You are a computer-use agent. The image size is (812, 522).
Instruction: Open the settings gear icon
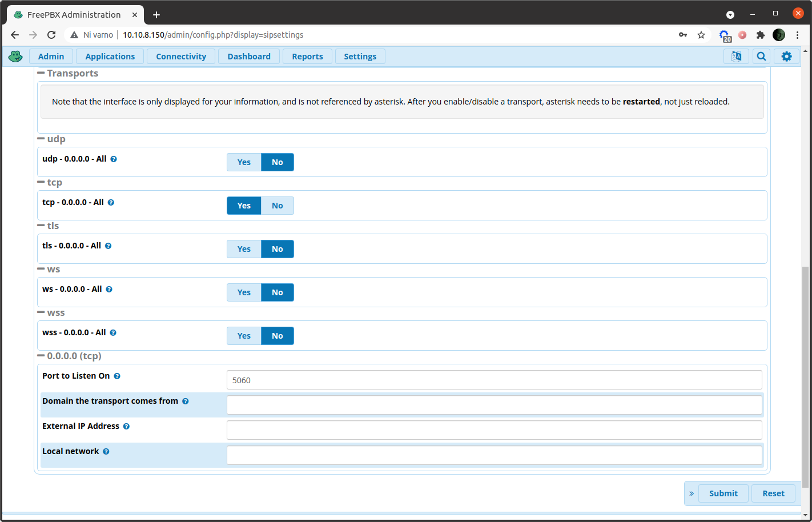tap(786, 56)
